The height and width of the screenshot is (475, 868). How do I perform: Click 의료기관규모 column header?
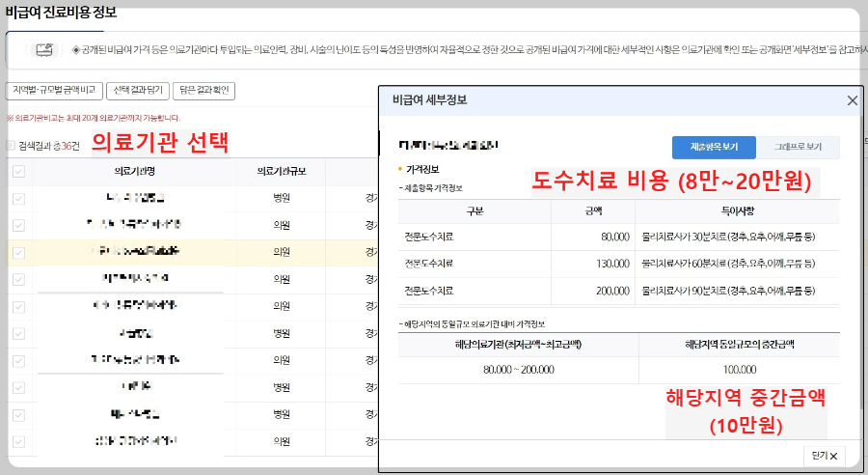pos(282,172)
